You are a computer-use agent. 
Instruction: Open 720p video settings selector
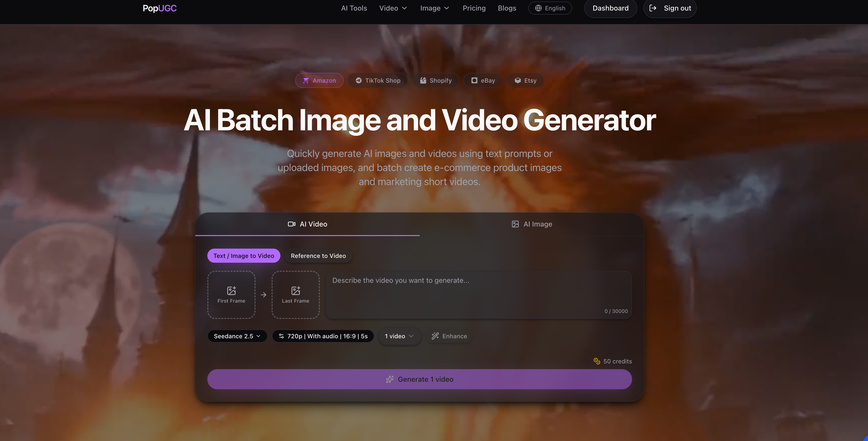tap(323, 336)
